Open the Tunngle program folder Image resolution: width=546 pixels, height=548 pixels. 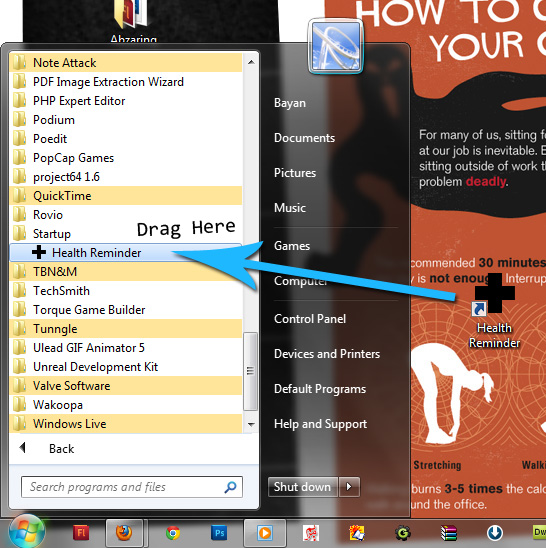(x=126, y=329)
